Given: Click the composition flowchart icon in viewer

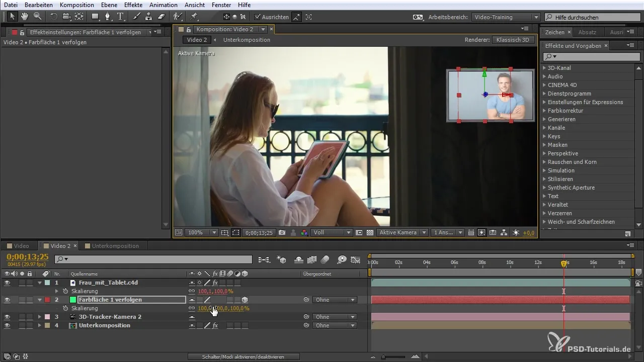Looking at the screenshot, I should (x=504, y=233).
